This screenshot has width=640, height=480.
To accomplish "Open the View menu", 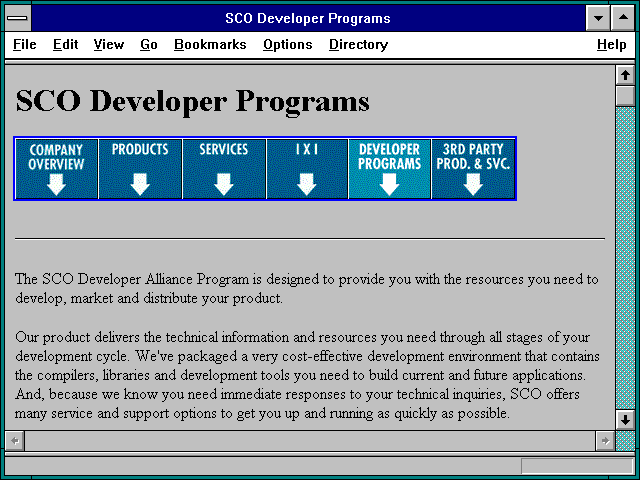I will click(109, 44).
